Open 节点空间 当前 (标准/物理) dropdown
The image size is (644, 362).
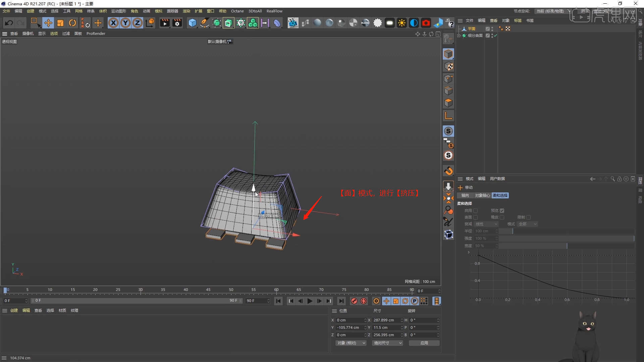[552, 11]
